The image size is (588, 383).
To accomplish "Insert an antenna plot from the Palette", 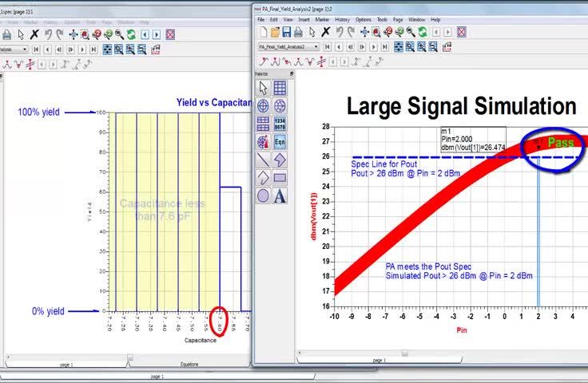I will point(263,142).
